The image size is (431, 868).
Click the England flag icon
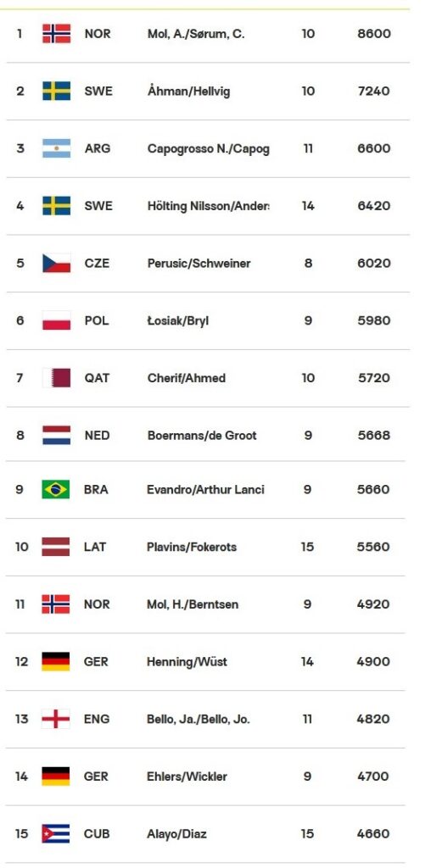click(x=56, y=719)
